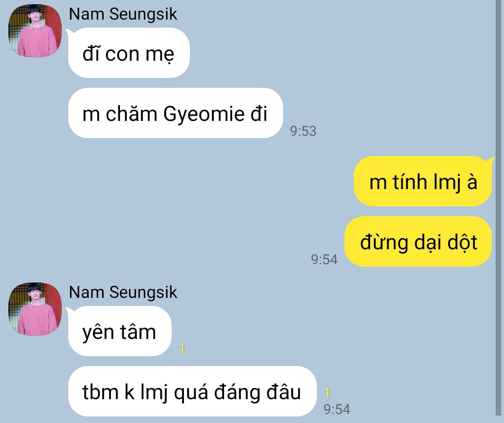
Task: Select the 'tbm k lmj quá đáng đâu' message
Action: coord(192,391)
